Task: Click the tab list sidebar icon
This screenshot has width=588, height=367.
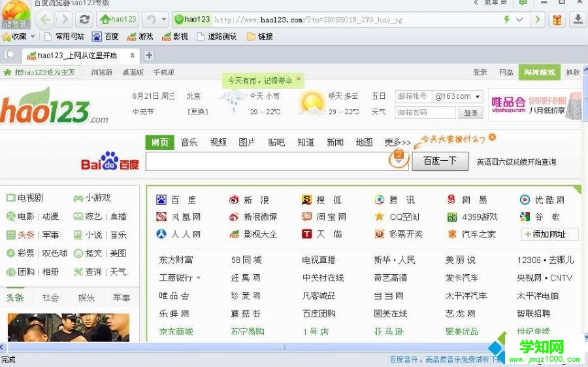Action: click(x=9, y=55)
